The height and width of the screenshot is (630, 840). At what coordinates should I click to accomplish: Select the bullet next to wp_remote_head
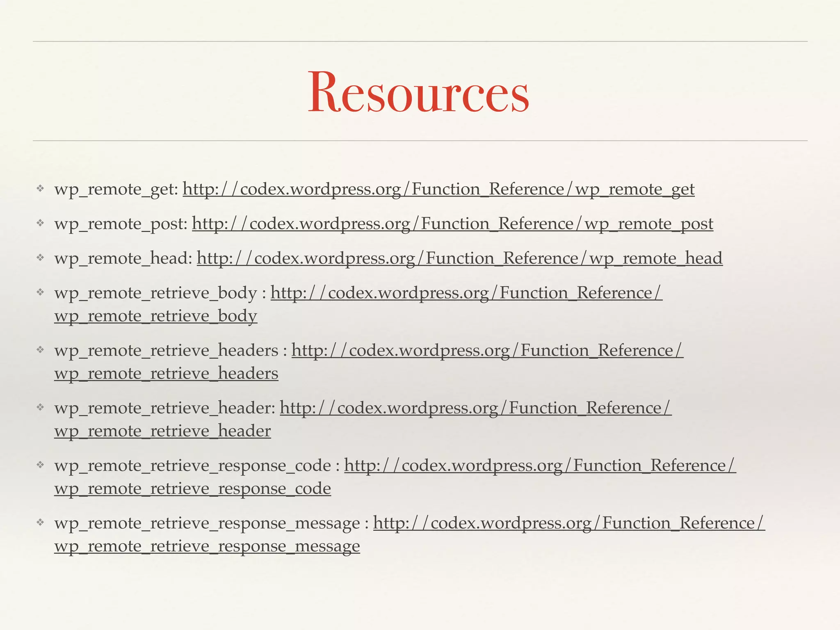[40, 258]
